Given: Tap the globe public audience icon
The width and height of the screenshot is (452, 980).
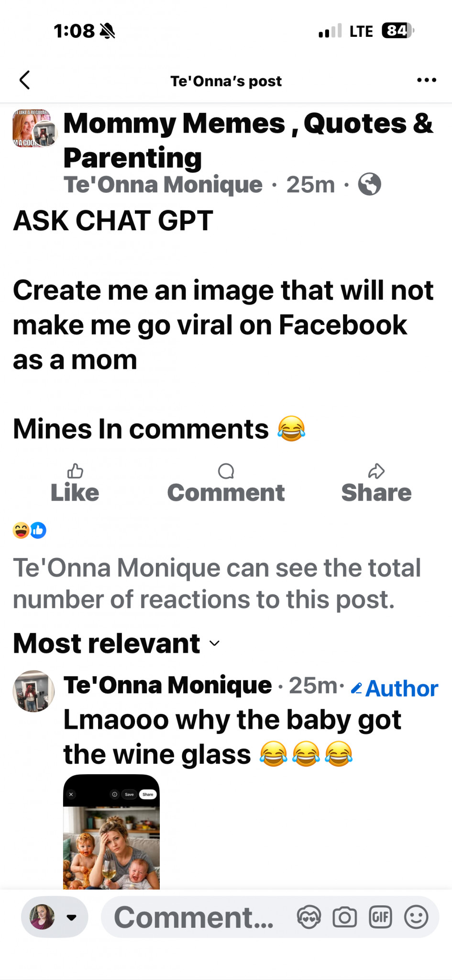Looking at the screenshot, I should coord(369,184).
